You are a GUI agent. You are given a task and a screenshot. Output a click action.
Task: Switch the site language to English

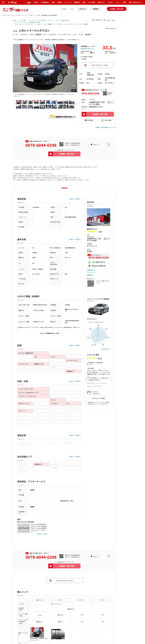[64, 9]
